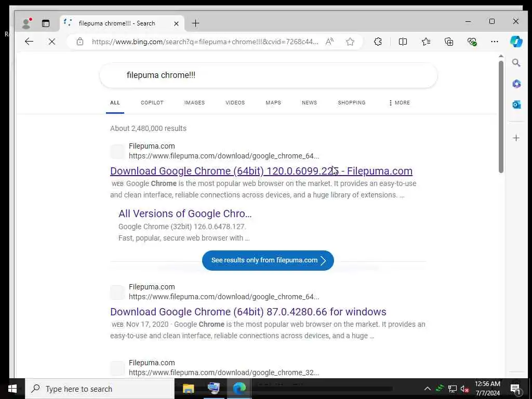Open the Favorites list icon

(426, 42)
